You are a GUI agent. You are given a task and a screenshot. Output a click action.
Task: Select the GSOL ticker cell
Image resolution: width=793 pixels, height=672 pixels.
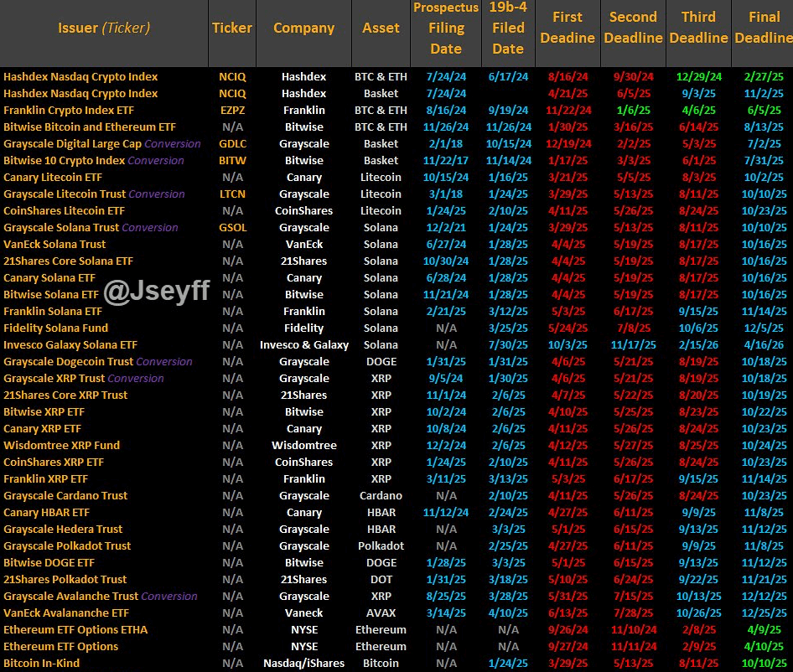233,228
